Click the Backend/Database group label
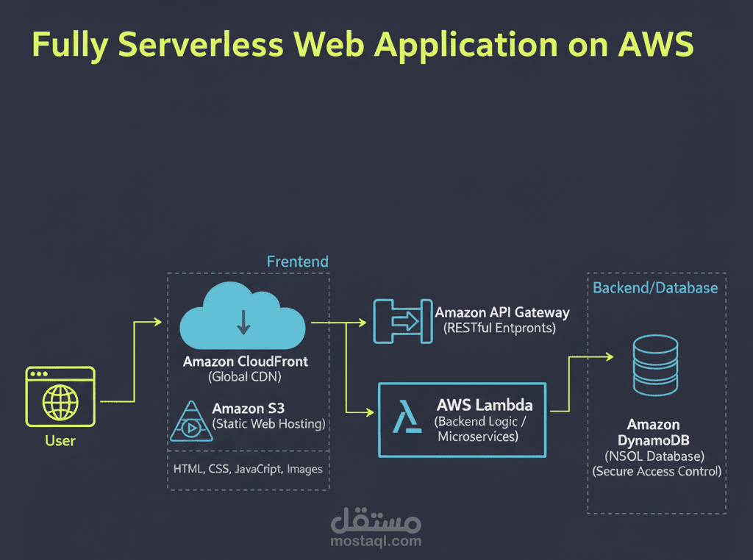 (655, 288)
